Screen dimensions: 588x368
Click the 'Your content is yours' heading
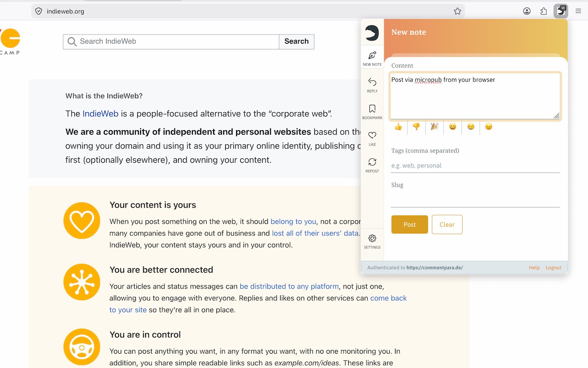point(153,205)
